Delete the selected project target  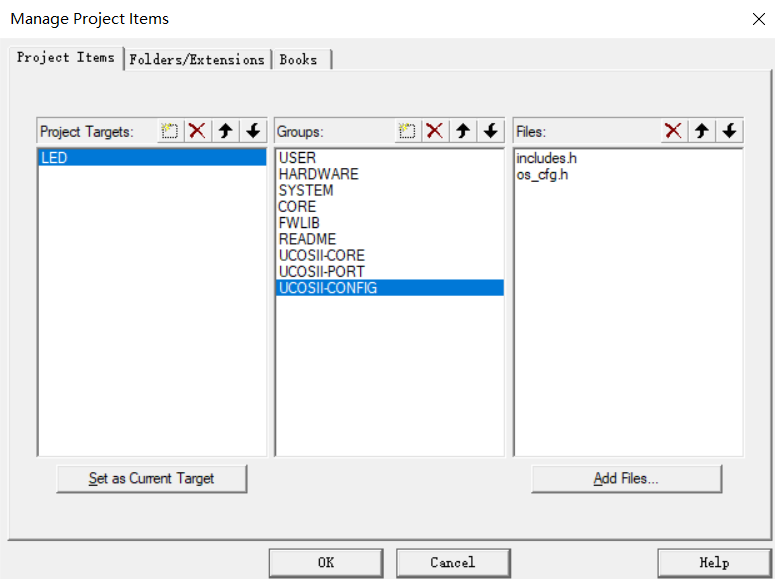[x=197, y=131]
